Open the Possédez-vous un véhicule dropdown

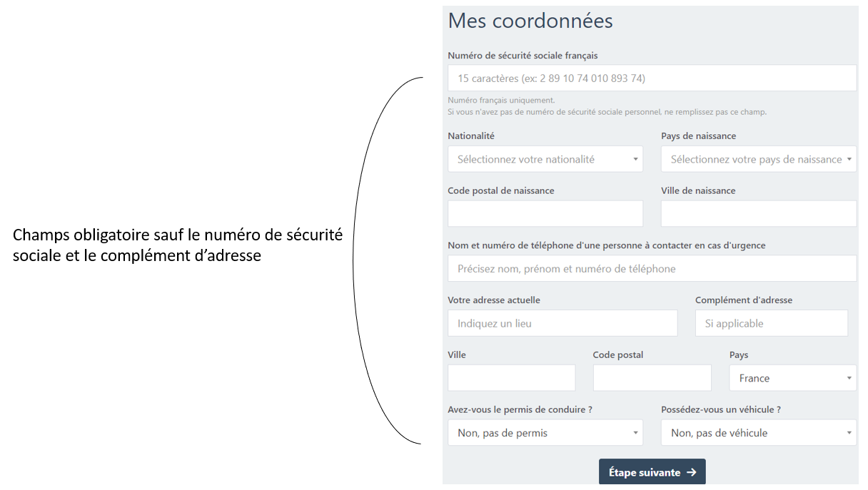point(758,433)
